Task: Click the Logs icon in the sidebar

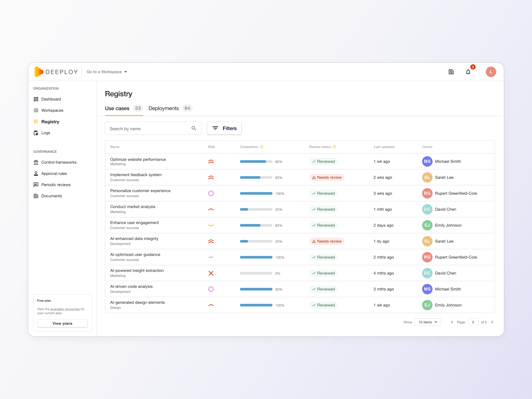Action: (x=36, y=133)
